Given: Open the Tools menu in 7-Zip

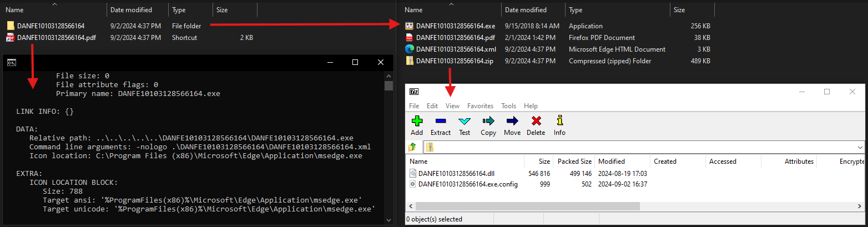Looking at the screenshot, I should (508, 106).
